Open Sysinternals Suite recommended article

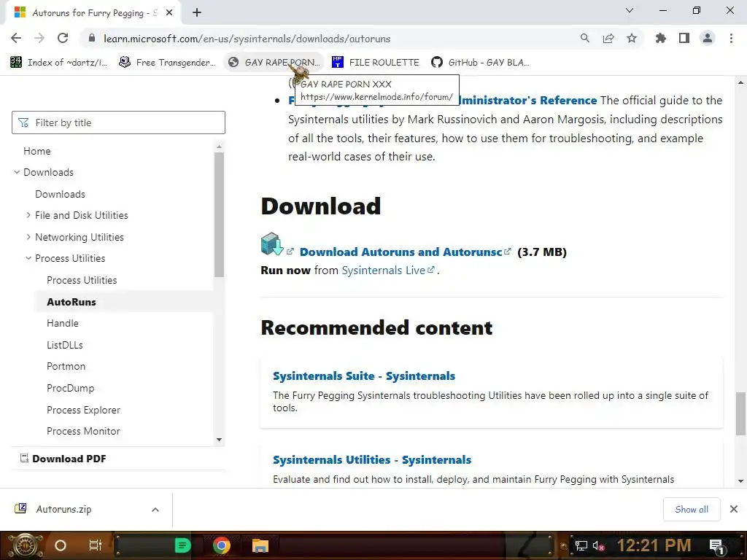[x=364, y=376]
